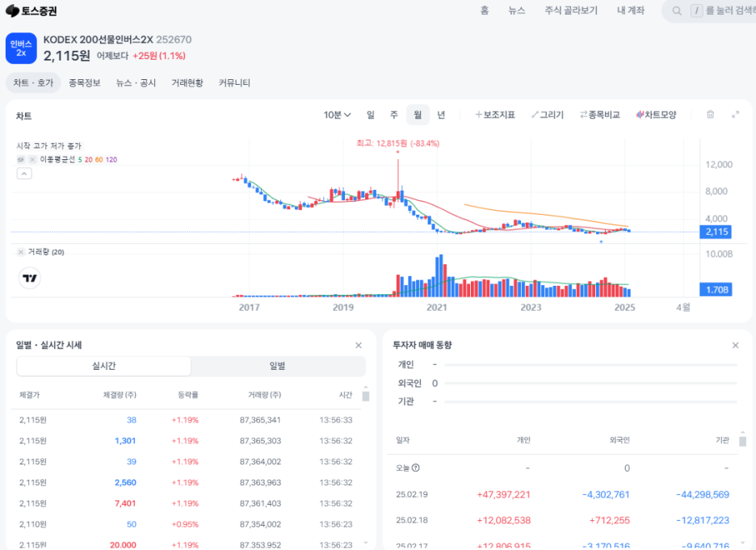Viewport: 756px width, 550px height.
Task: Go to 뉴스 in top navigation
Action: coord(516,10)
